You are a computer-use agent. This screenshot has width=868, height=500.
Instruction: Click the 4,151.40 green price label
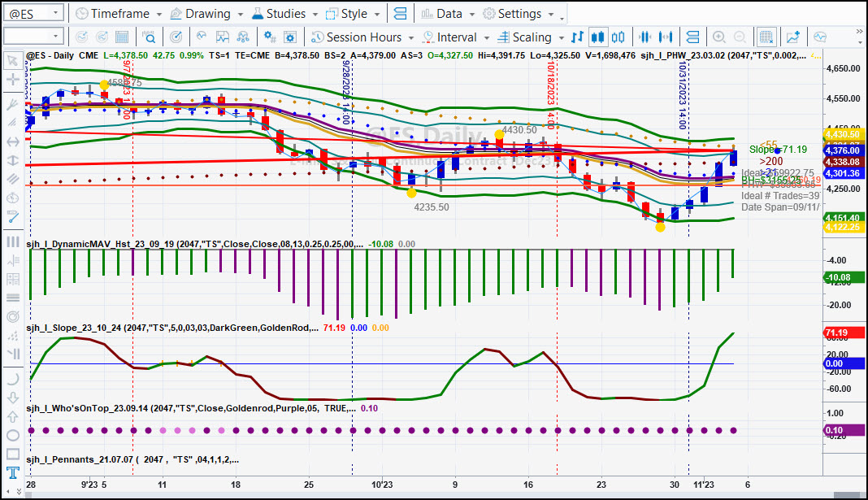[843, 218]
